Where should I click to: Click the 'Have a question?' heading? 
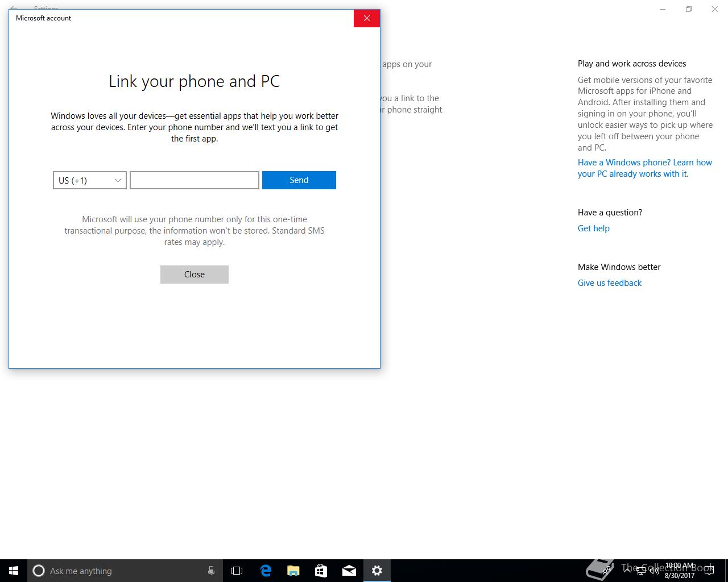click(610, 213)
